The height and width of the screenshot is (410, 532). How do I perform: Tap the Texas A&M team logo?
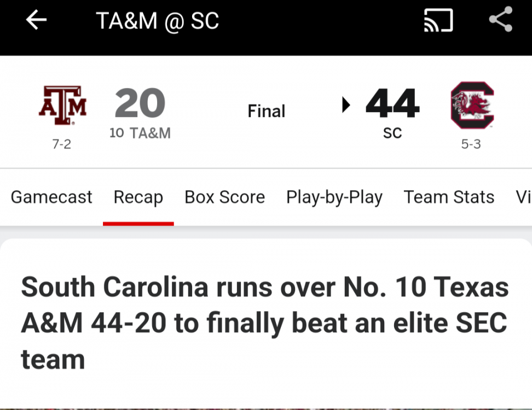click(62, 105)
